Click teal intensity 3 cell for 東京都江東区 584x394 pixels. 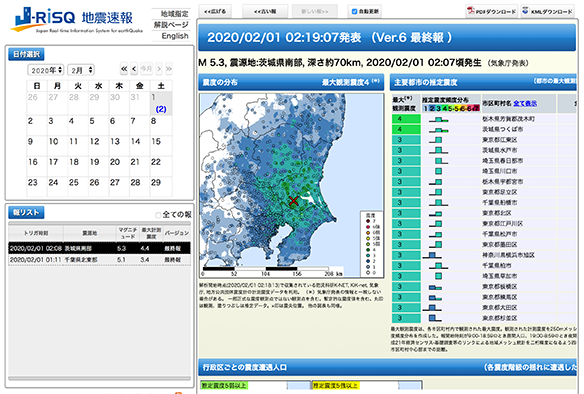click(x=406, y=140)
